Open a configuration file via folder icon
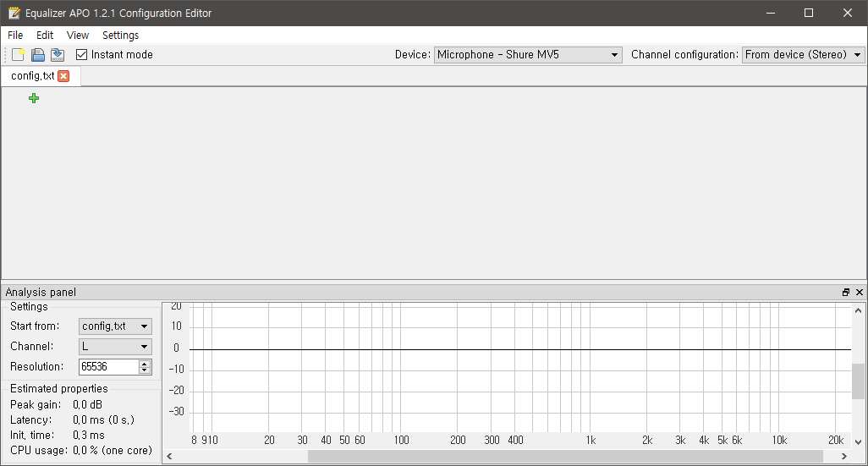Screen dimensions: 868x466 (x=37, y=54)
